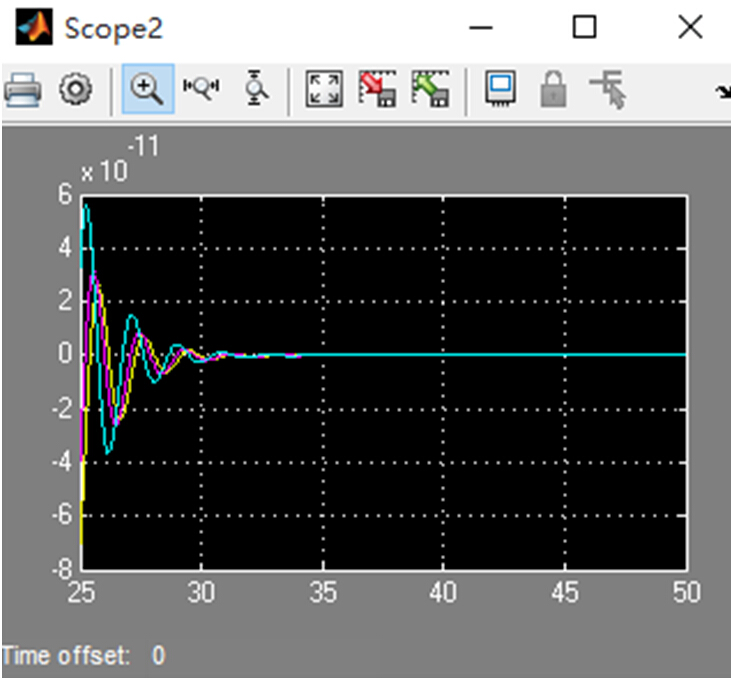The image size is (731, 679).
Task: Click the y-axis tick label -8
Action: 62,569
